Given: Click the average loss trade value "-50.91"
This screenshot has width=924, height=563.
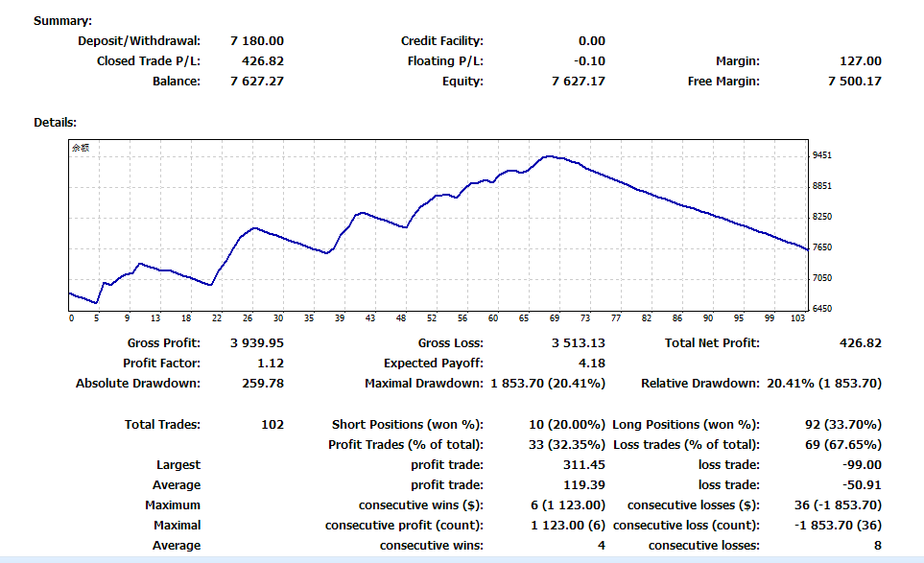Looking at the screenshot, I should pos(863,484).
